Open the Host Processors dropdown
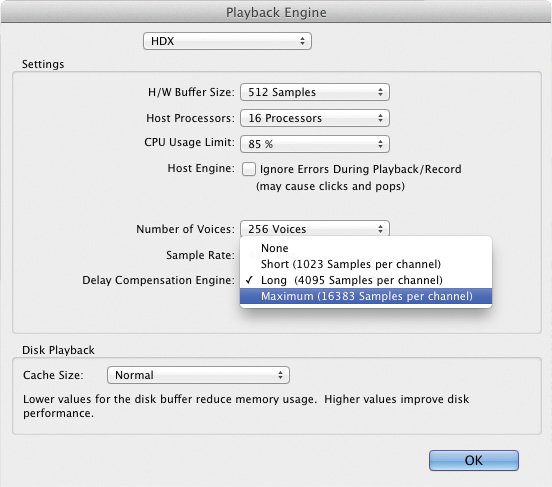 pyautogui.click(x=315, y=118)
